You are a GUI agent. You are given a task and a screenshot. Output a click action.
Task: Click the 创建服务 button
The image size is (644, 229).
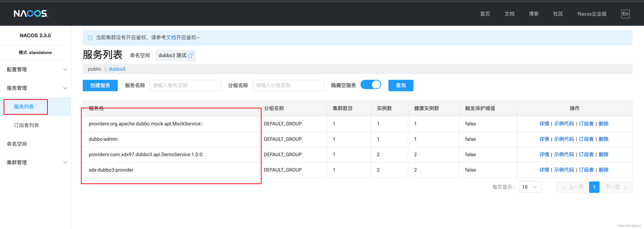click(100, 86)
